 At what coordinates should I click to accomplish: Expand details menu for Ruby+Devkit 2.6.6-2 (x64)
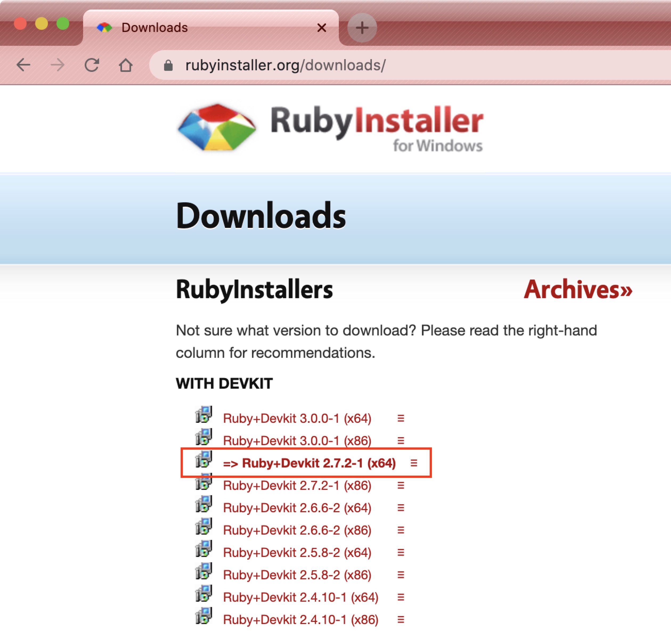click(401, 507)
